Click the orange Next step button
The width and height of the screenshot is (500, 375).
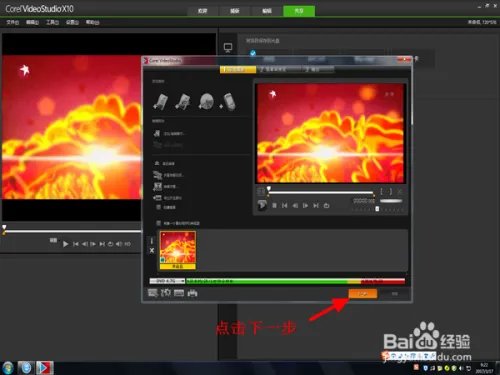tap(363, 294)
